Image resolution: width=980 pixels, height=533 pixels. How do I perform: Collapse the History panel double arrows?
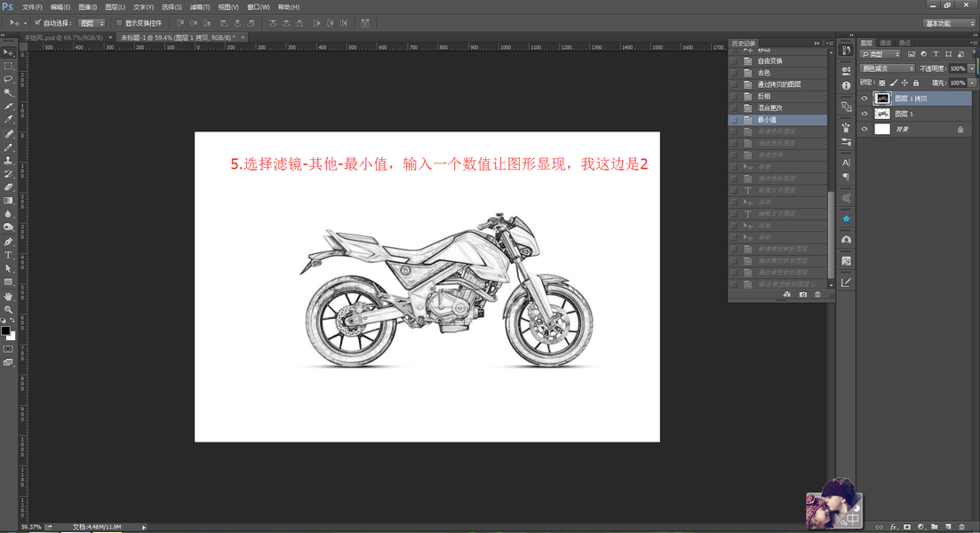point(817,44)
